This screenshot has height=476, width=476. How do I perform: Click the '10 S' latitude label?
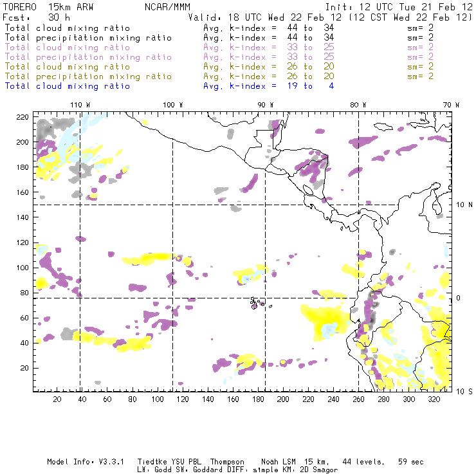click(x=464, y=392)
